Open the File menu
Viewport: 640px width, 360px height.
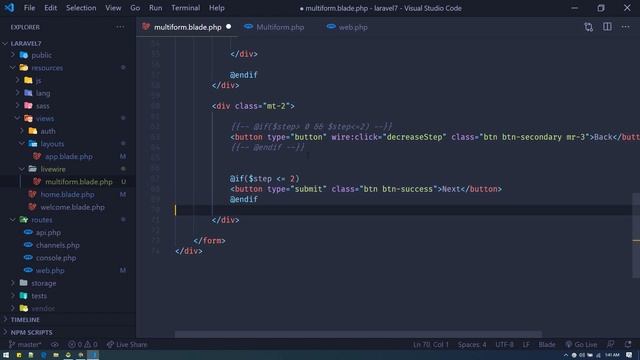point(29,8)
